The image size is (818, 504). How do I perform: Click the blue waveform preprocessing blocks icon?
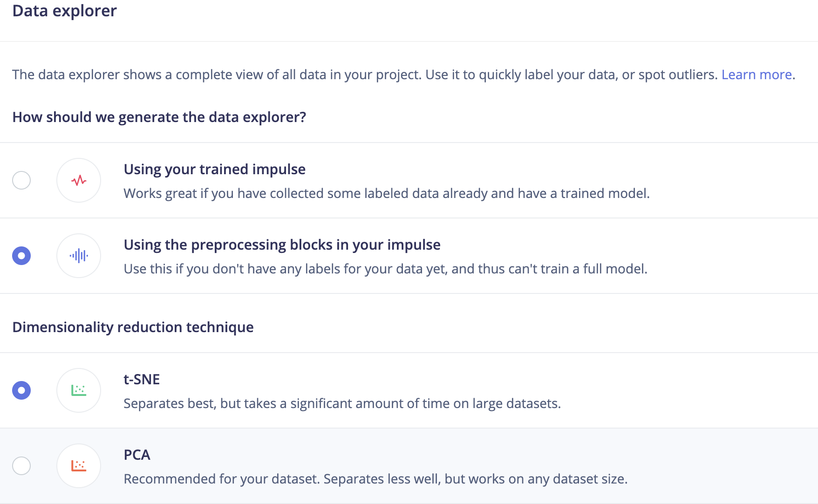79,256
